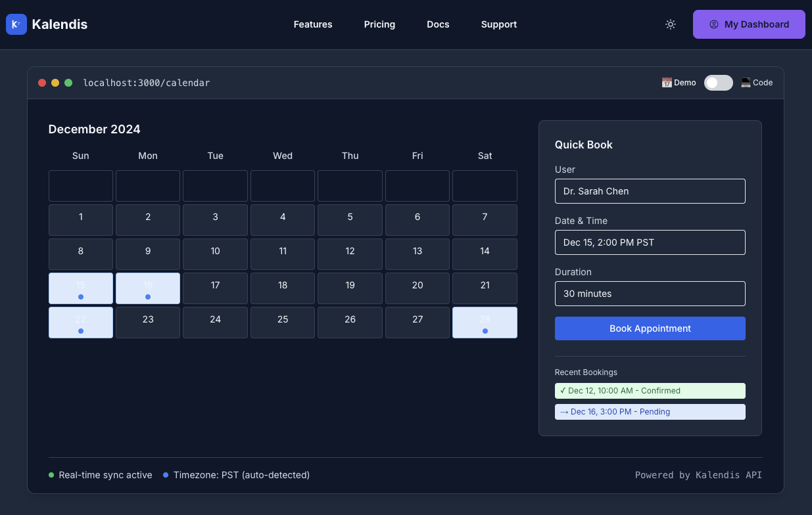Click the blue timezone status dot

166,474
